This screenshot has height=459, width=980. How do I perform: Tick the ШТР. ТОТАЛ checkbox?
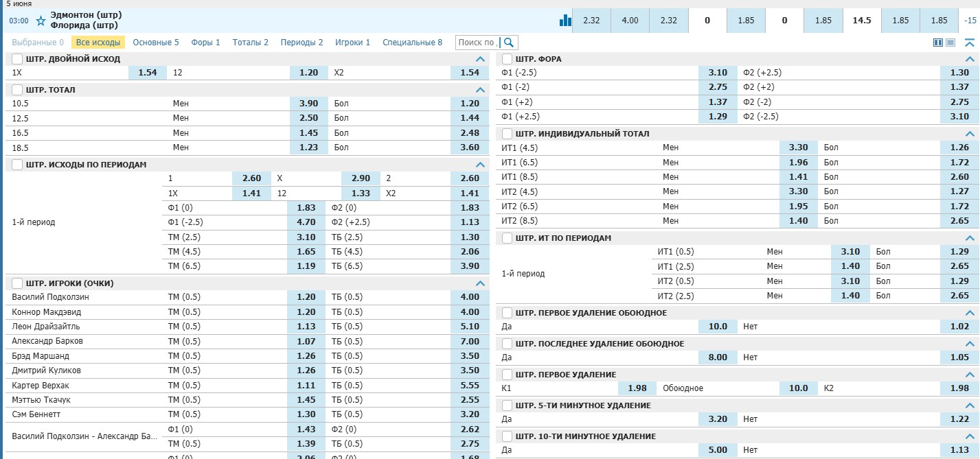coord(17,90)
